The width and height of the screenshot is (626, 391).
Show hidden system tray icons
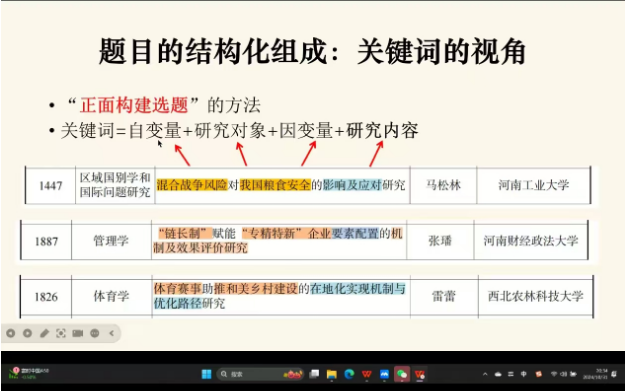485,374
